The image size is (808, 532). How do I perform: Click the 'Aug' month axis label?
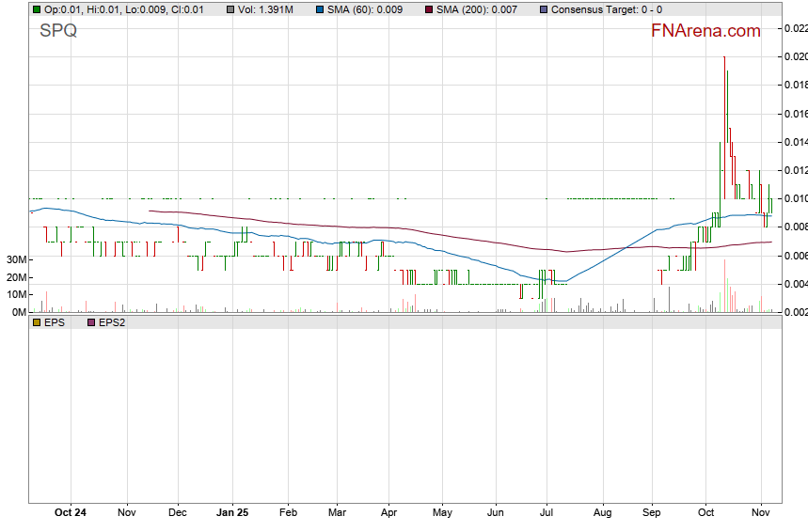pos(602,513)
